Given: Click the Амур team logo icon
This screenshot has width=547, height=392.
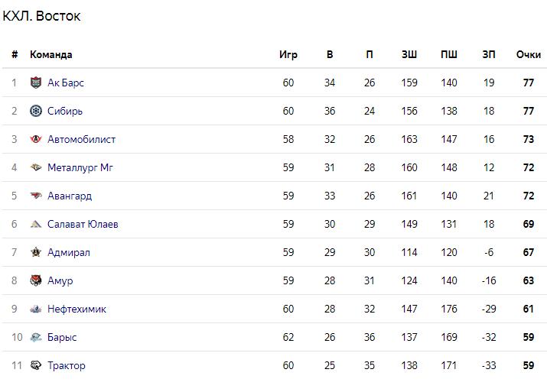Looking at the screenshot, I should tap(36, 280).
